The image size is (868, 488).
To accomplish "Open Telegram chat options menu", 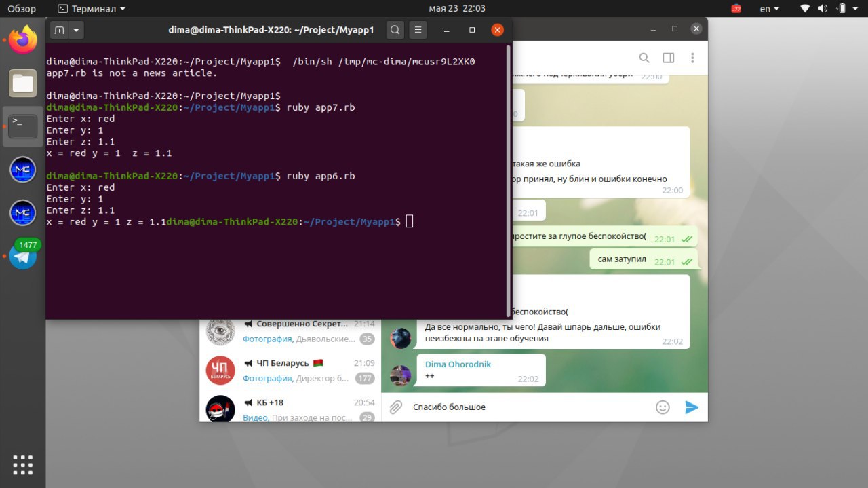I will point(692,58).
